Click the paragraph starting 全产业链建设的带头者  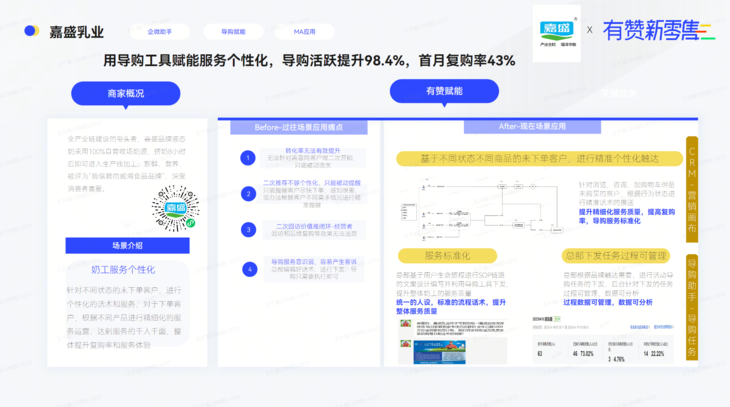click(x=127, y=164)
